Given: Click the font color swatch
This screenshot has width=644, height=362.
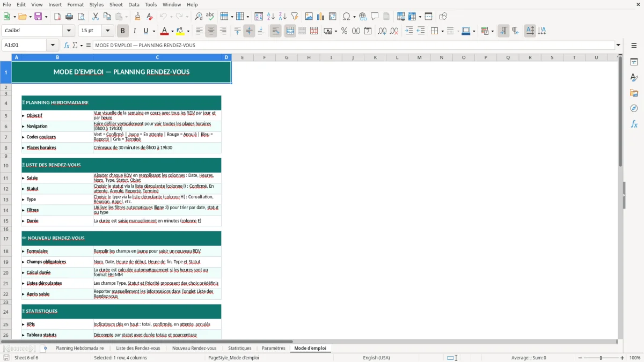Looking at the screenshot, I should click(x=164, y=31).
